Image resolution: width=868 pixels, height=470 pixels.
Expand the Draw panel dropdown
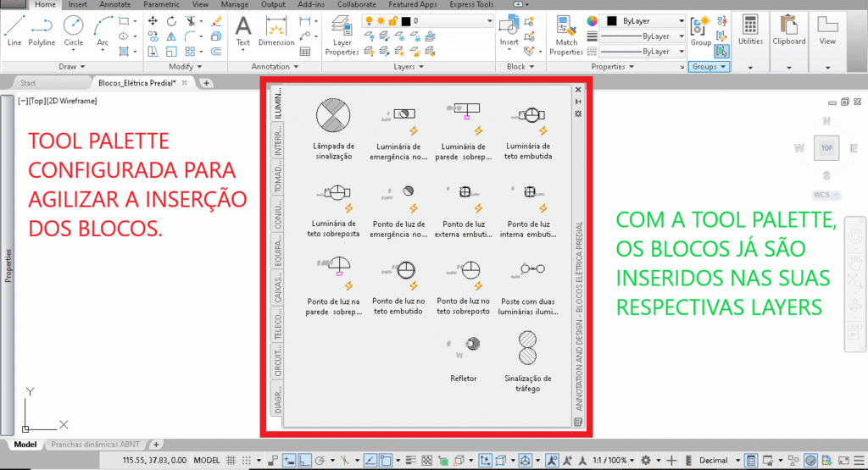click(x=72, y=66)
